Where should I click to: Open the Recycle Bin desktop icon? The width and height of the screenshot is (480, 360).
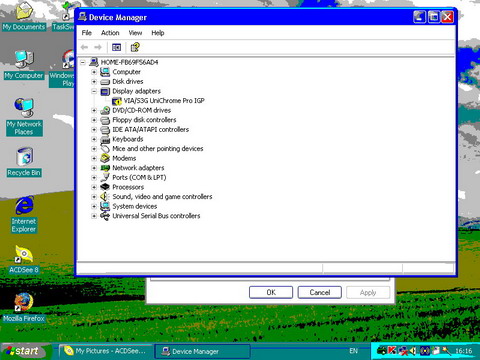[x=25, y=157]
